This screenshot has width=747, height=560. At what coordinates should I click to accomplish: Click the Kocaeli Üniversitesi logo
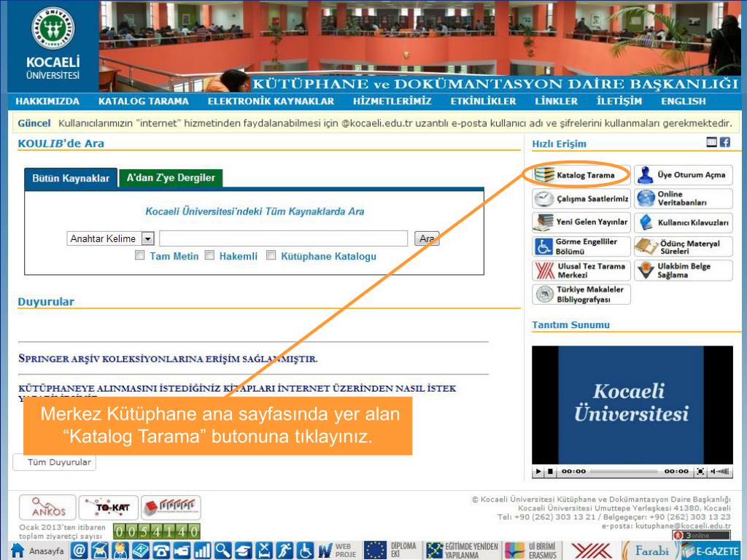click(53, 44)
